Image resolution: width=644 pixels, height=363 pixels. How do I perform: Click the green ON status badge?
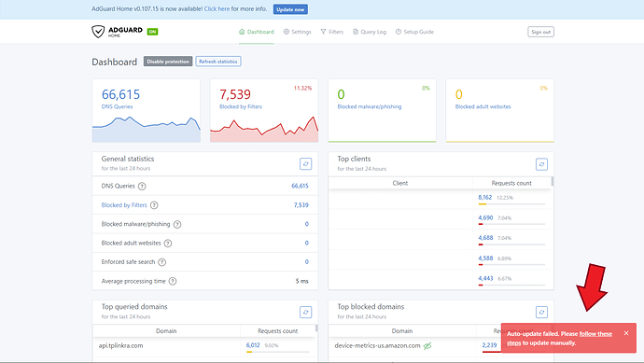(152, 32)
